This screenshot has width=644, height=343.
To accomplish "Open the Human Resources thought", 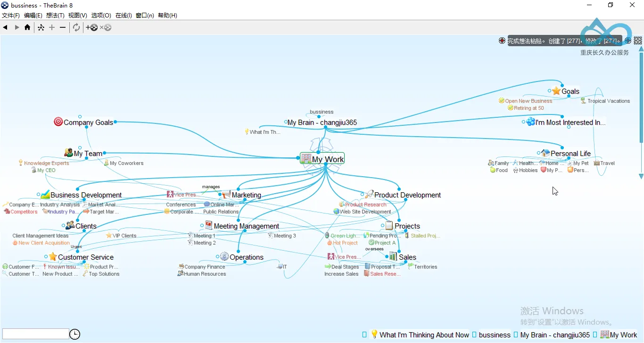I will point(202,274).
